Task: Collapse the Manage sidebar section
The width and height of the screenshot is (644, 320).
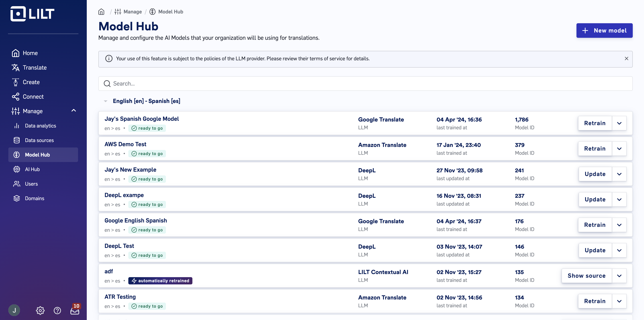Action: [74, 111]
